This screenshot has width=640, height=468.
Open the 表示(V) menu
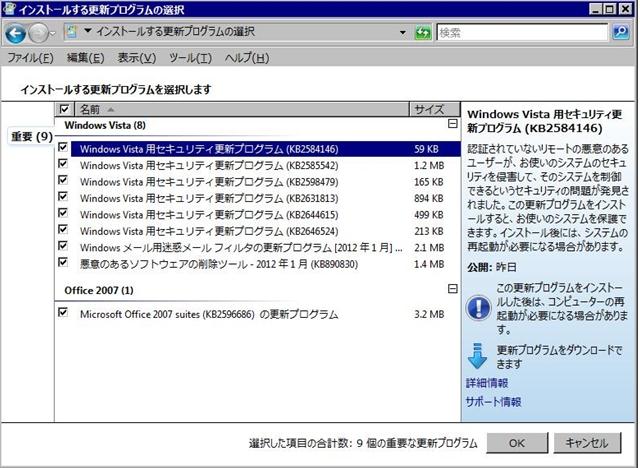(x=137, y=58)
